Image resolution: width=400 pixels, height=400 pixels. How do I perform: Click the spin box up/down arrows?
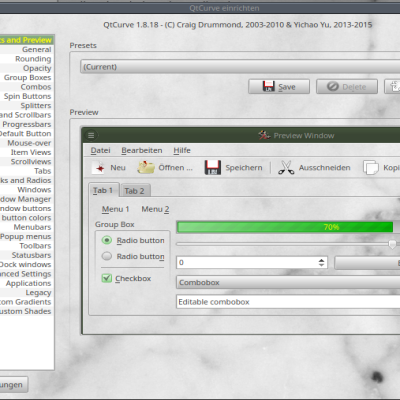click(321, 263)
